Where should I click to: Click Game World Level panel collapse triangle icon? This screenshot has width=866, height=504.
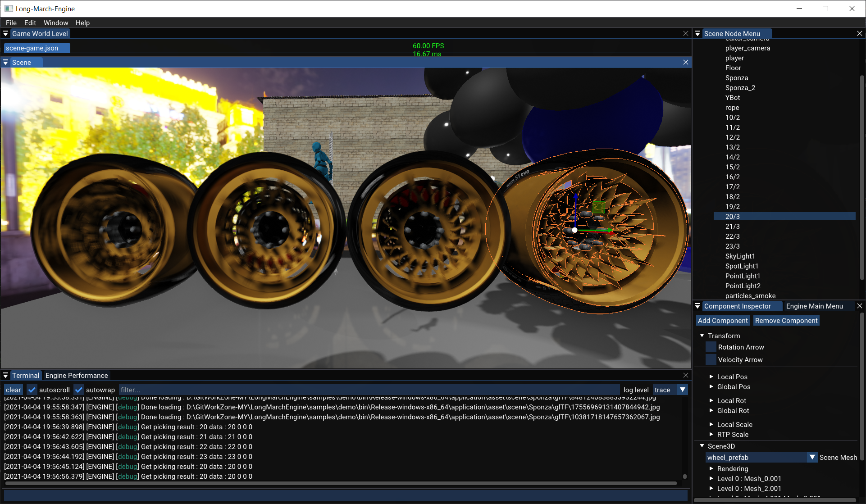click(x=5, y=34)
